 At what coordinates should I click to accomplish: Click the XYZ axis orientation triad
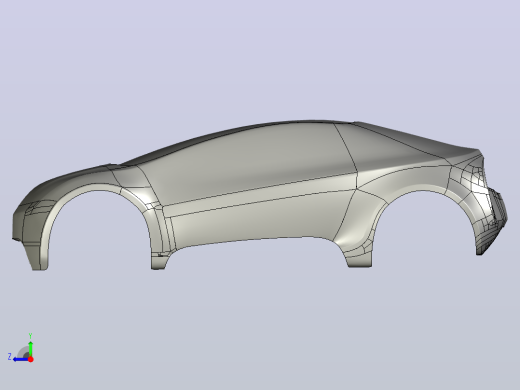21,348
